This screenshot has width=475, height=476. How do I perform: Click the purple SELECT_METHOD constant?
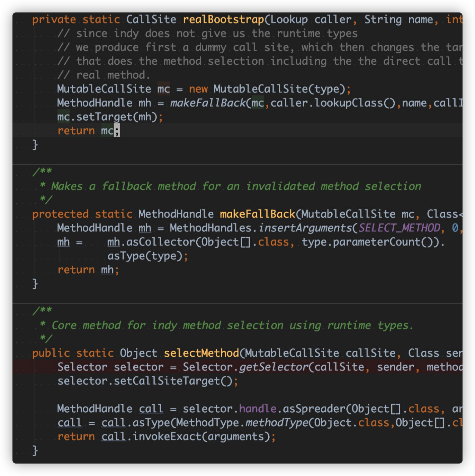(399, 228)
